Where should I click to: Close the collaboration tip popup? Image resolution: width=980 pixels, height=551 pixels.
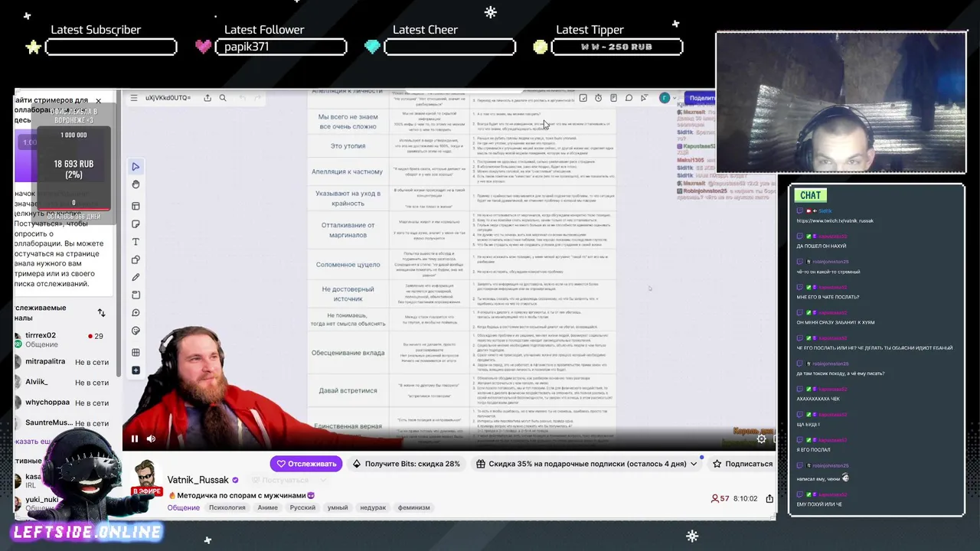click(98, 101)
